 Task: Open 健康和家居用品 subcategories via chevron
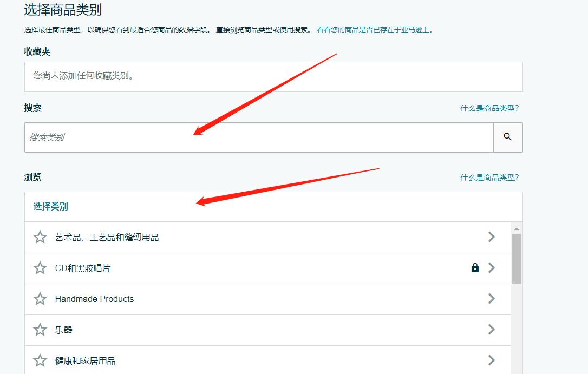pyautogui.click(x=492, y=360)
